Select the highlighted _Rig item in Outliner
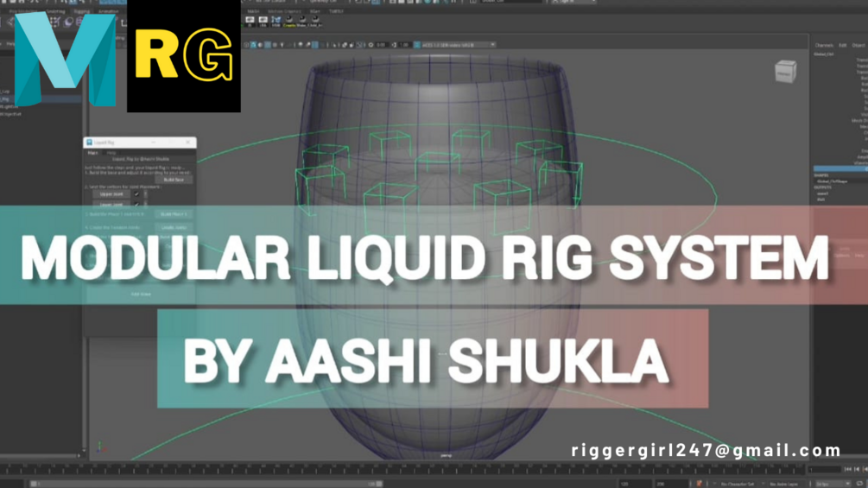Screen dimensions: 868x488 click(41, 99)
